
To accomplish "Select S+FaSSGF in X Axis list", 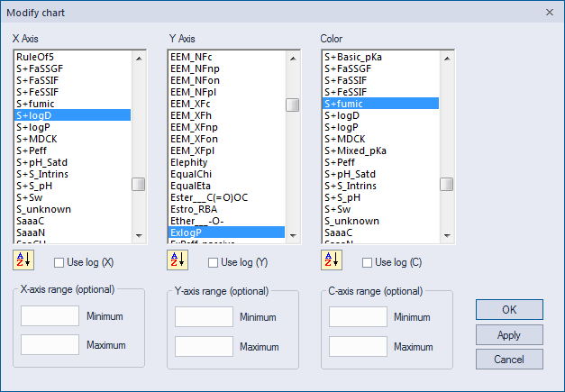I will 72,68.
